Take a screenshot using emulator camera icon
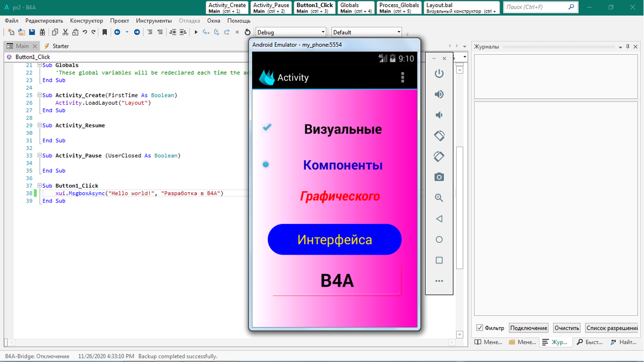 (439, 177)
